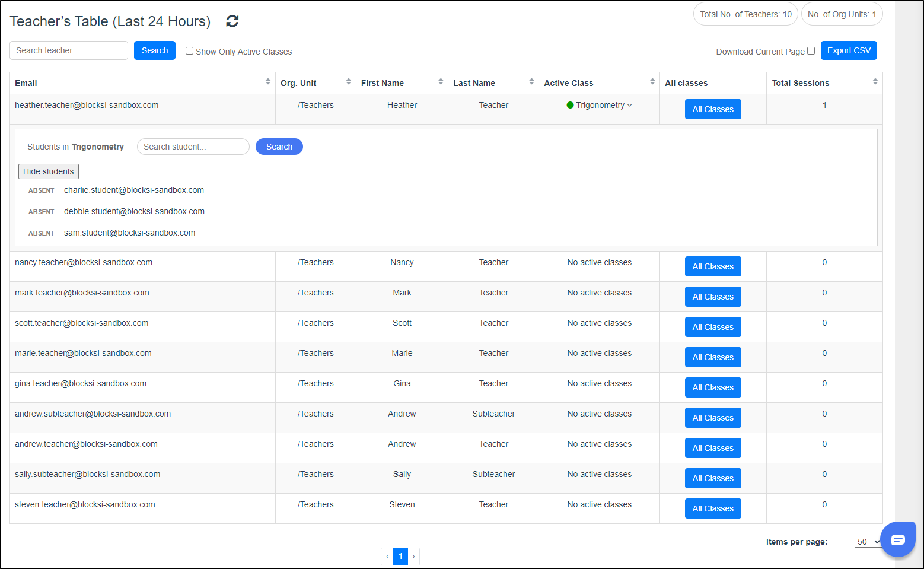924x569 pixels.
Task: Select debbie.student@blocksi-sandbox.com student entry
Action: (134, 211)
